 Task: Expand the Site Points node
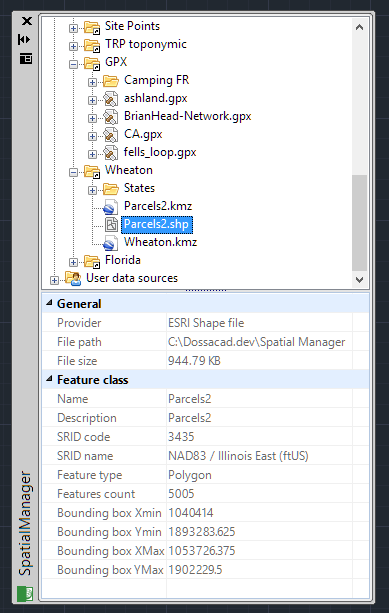click(73, 28)
